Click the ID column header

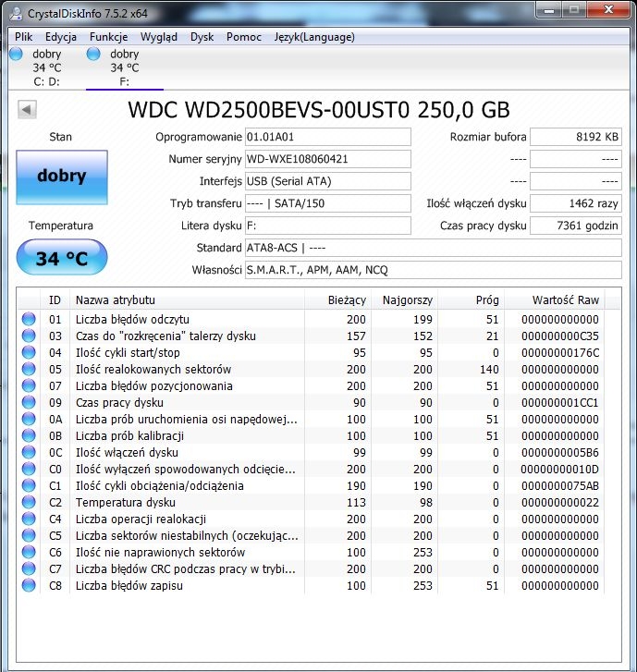tap(55, 300)
